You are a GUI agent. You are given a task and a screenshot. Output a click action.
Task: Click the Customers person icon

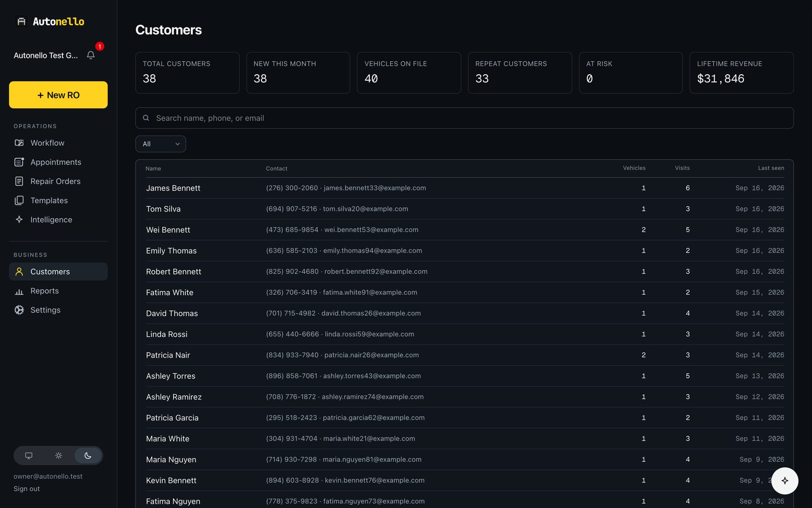(19, 272)
